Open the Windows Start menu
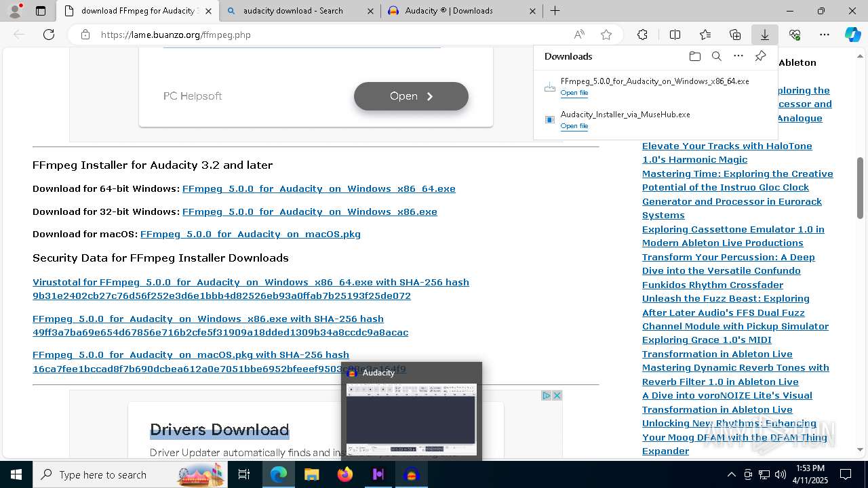 coord(16,474)
